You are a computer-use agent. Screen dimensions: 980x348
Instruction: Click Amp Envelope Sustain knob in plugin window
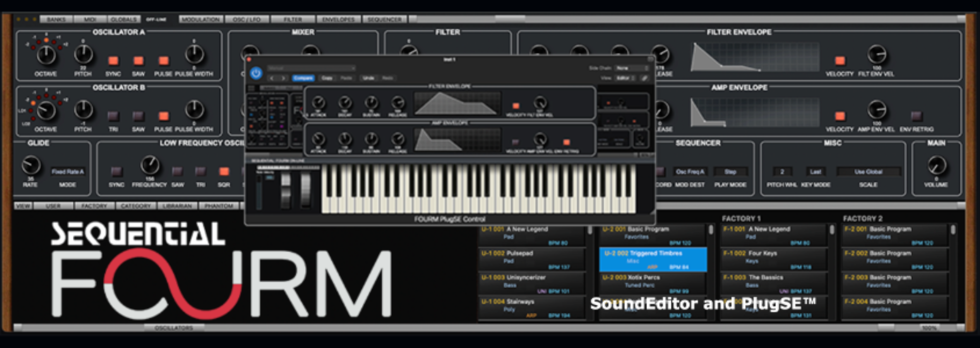point(371,139)
